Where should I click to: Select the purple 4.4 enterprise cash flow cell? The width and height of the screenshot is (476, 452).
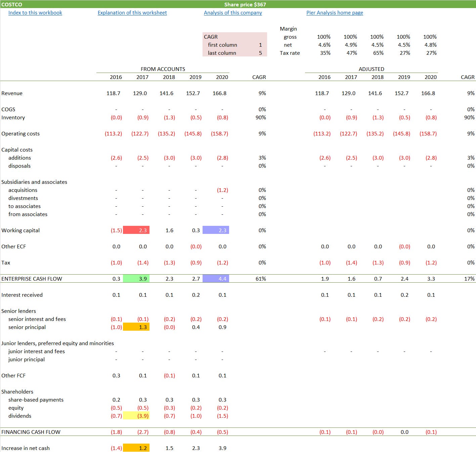(x=216, y=279)
